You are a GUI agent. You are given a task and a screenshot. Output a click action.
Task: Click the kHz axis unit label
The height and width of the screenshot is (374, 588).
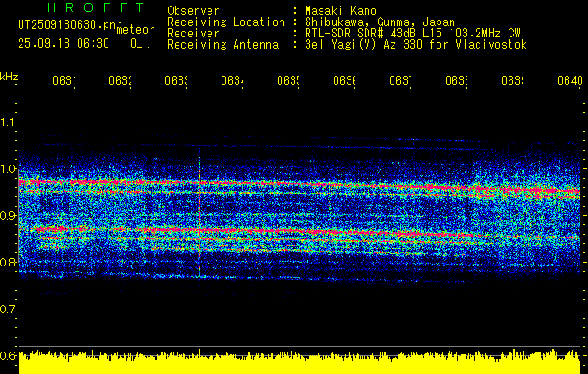(x=9, y=77)
